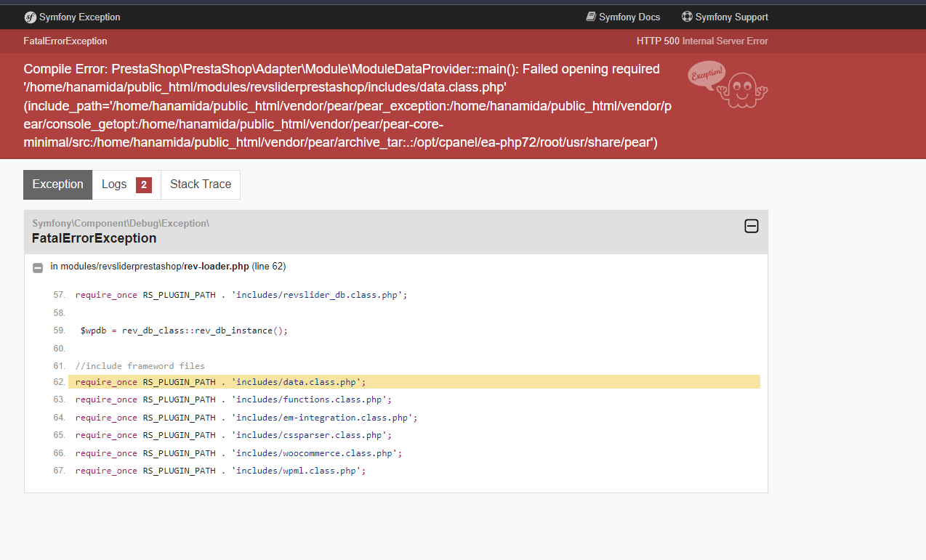Click code line 64 requiring em-integration.class.php
This screenshot has width=926, height=560.
pos(246,418)
